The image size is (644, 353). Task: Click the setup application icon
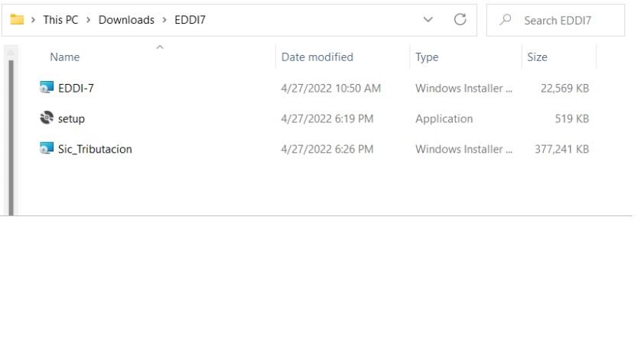[x=47, y=118]
